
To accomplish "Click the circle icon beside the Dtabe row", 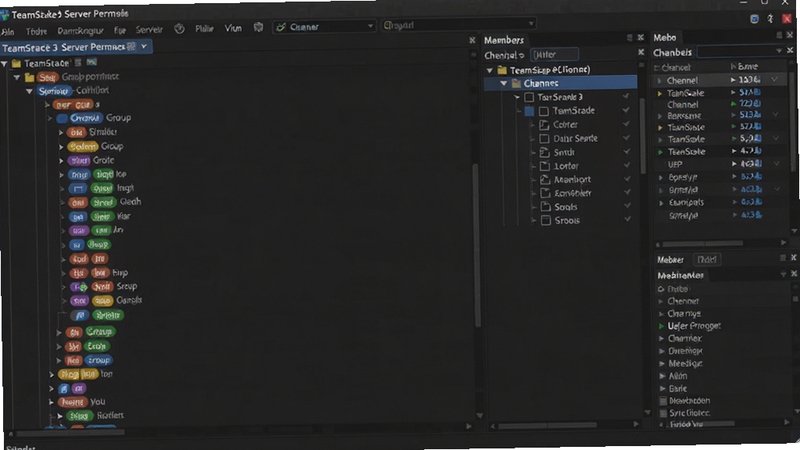I will click(x=661, y=289).
